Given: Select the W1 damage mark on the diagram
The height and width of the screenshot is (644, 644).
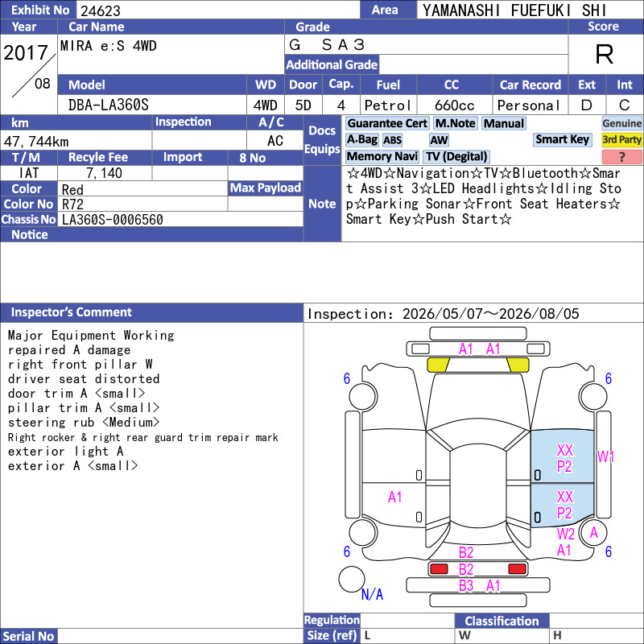Looking at the screenshot, I should 605,456.
